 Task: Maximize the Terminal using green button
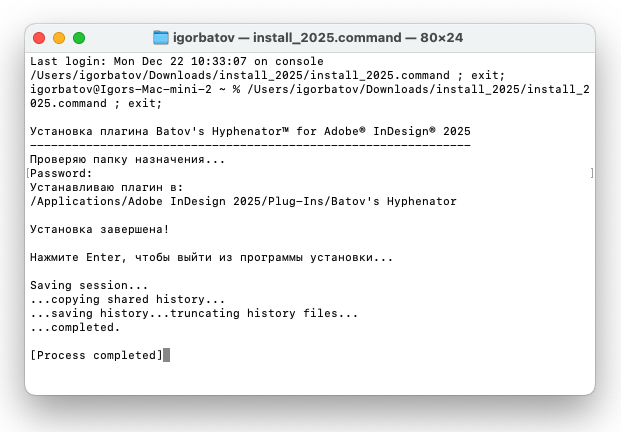pyautogui.click(x=79, y=38)
